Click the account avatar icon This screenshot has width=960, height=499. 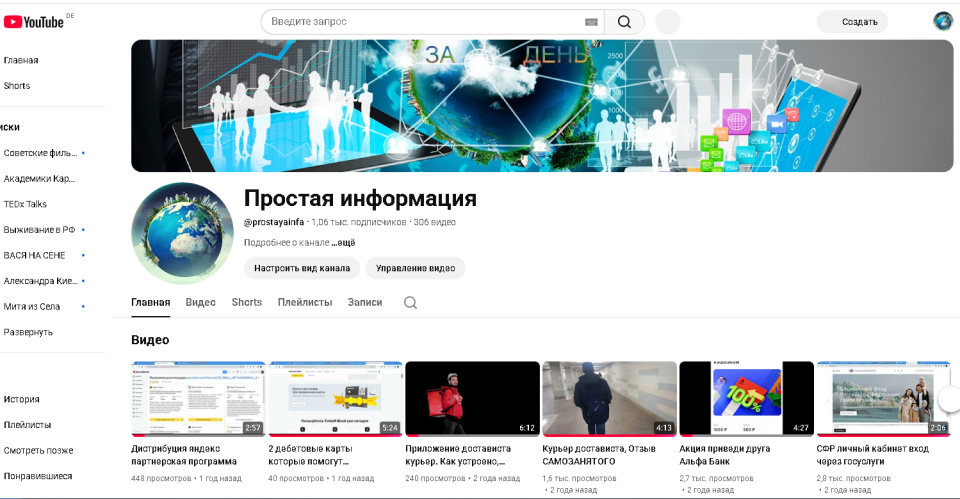(943, 21)
